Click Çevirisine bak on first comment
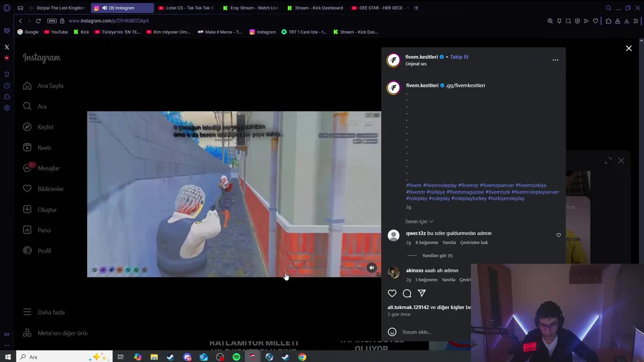This screenshot has height=362, width=644. [474, 242]
